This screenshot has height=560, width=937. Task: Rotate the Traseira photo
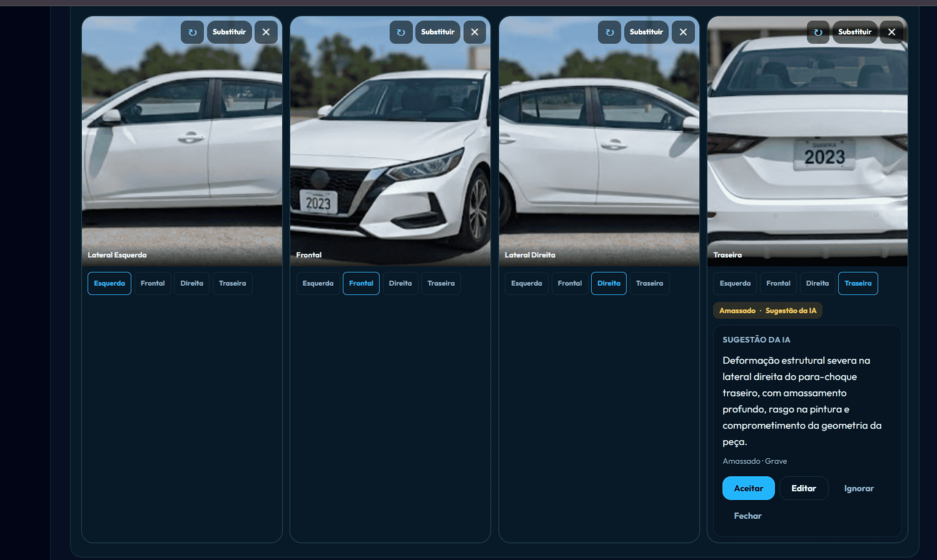(x=818, y=32)
